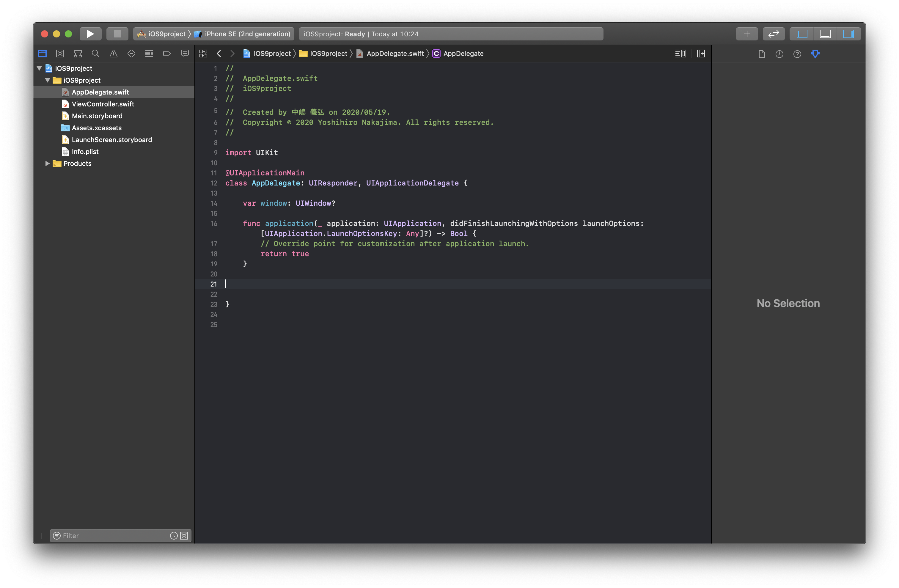Show the History inspector
899x588 pixels.
click(779, 54)
